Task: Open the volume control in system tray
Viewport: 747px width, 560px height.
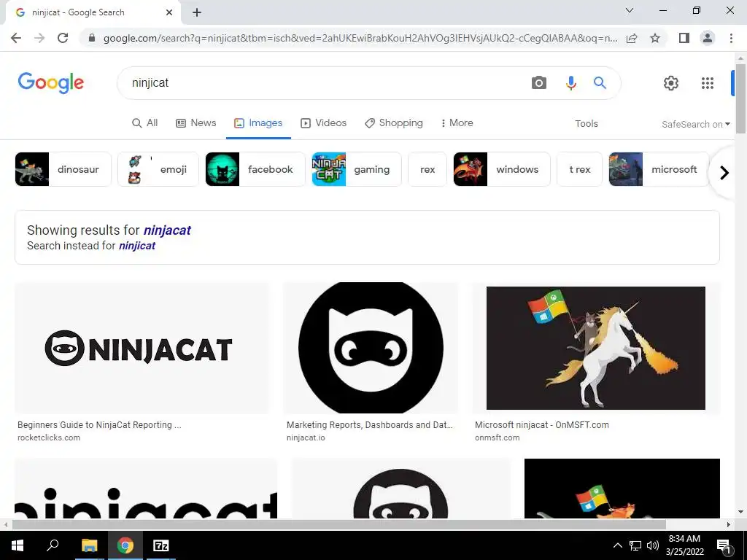Action: tap(653, 545)
